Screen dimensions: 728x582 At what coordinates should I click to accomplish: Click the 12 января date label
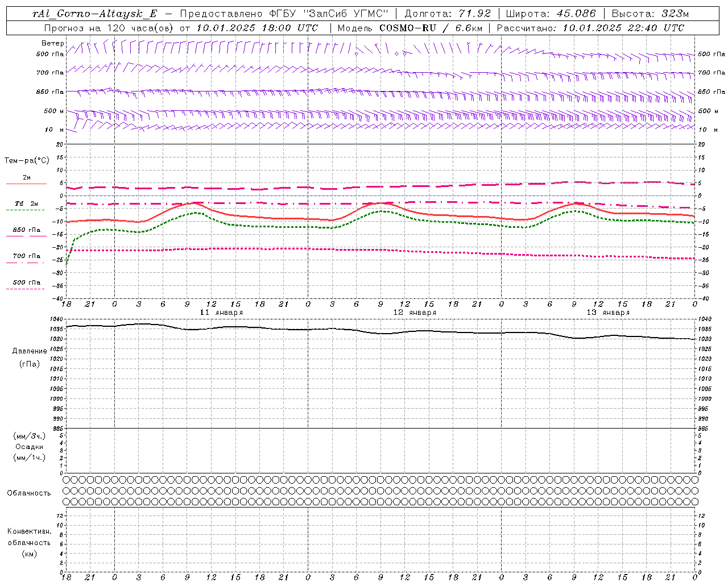click(x=415, y=313)
